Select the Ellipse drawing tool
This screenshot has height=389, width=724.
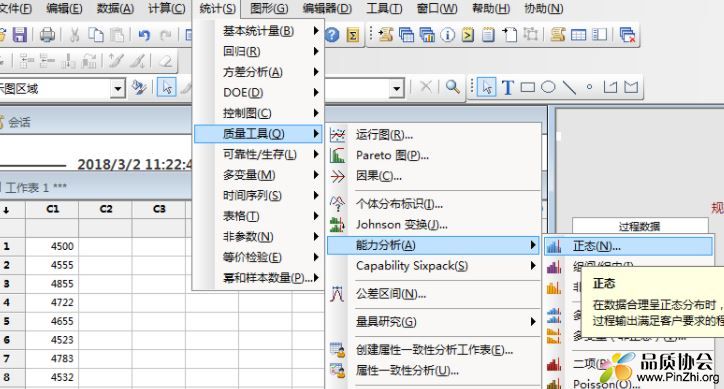[x=548, y=87]
